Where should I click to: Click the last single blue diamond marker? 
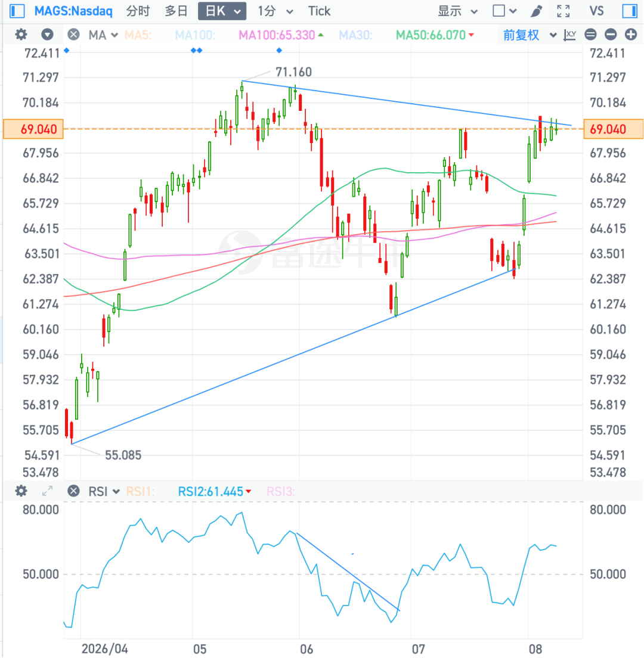coord(279,50)
